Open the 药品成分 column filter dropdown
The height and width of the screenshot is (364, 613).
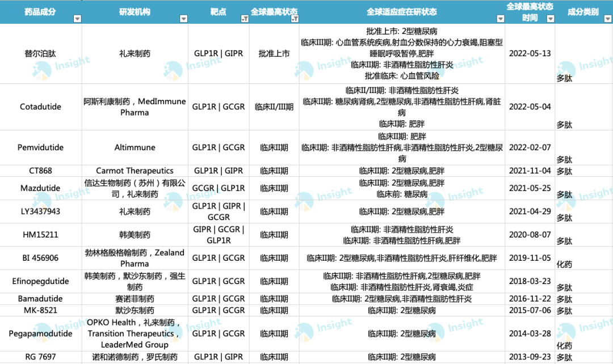[x=77, y=19]
